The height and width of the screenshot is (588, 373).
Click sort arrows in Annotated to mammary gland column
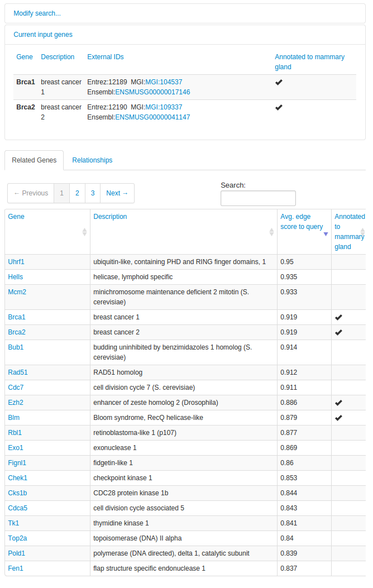tap(362, 231)
